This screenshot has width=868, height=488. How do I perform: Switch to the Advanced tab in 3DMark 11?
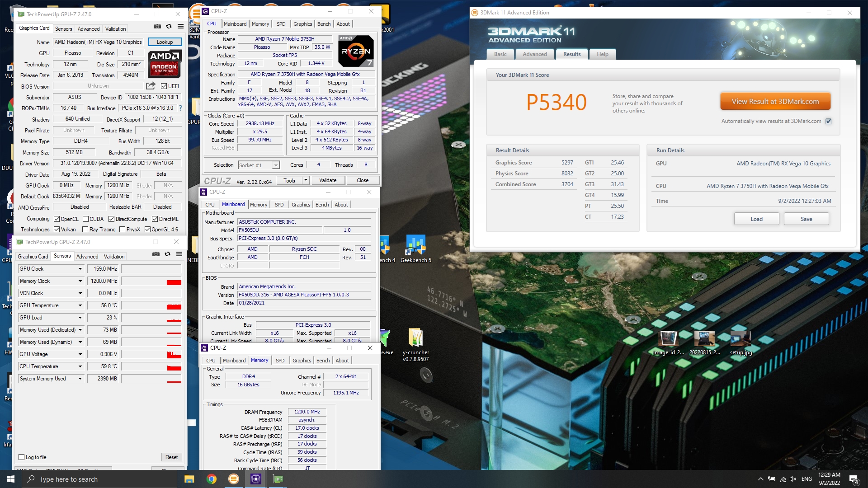(x=535, y=54)
